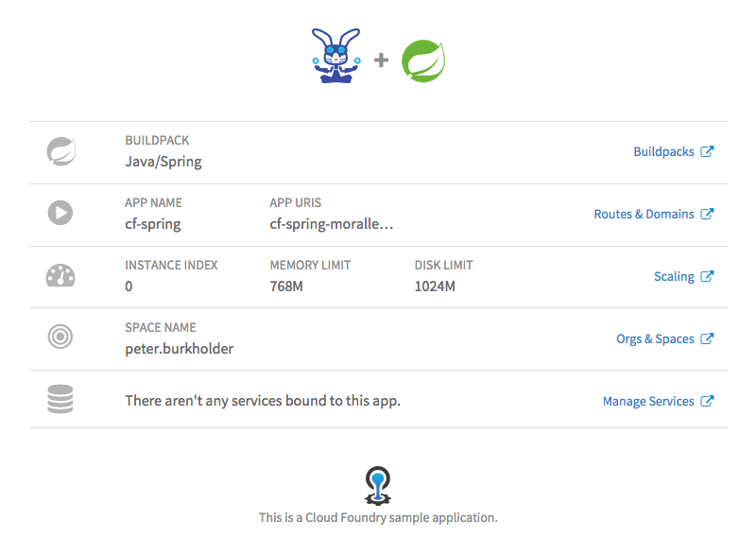The height and width of the screenshot is (555, 756).
Task: Click external-link icon next to Buildpacks
Action: coord(707,151)
